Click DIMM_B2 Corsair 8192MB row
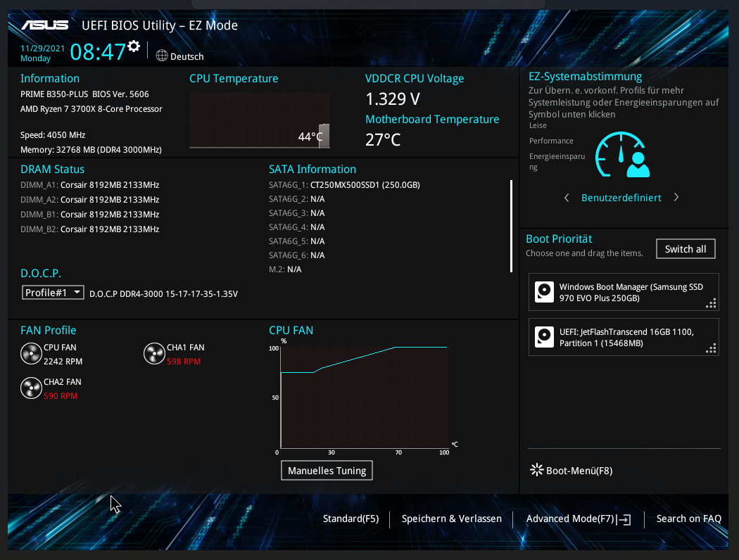Image resolution: width=739 pixels, height=560 pixels. [x=89, y=229]
